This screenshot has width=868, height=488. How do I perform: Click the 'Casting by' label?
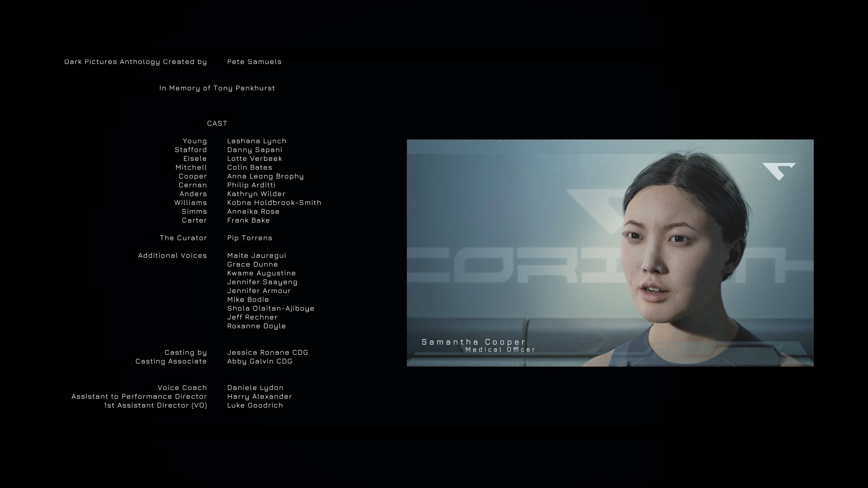click(x=186, y=352)
